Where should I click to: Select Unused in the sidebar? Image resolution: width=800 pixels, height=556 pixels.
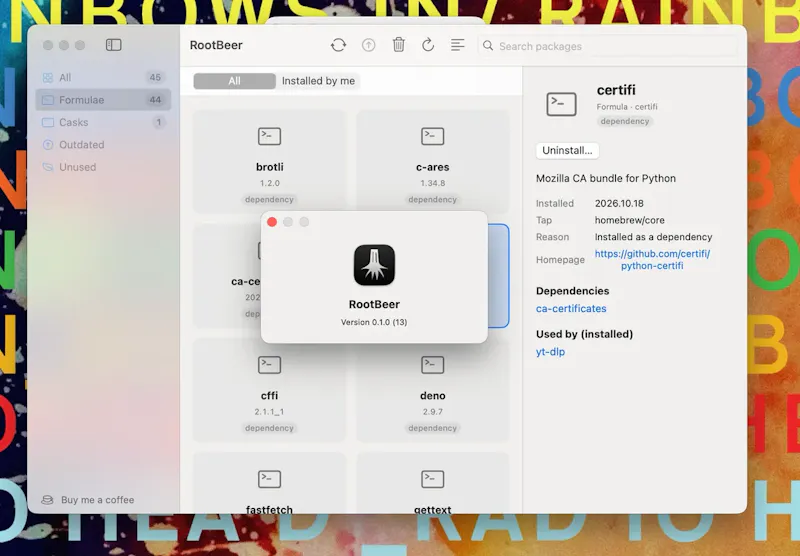point(103,167)
